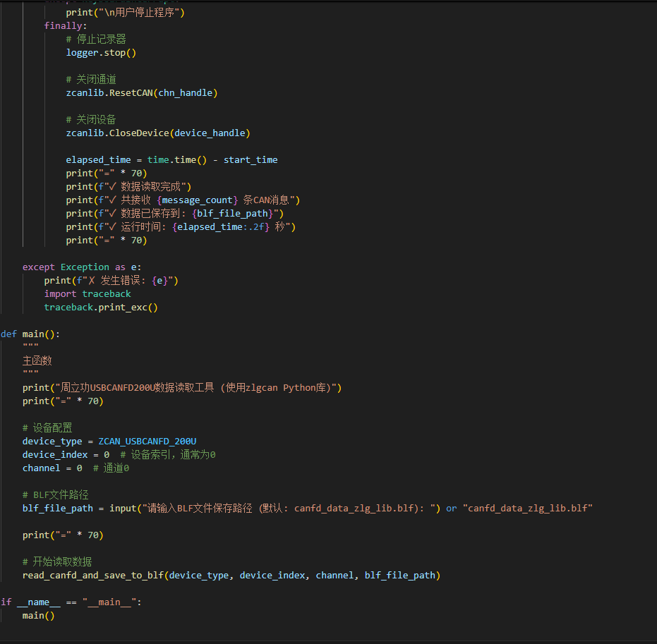This screenshot has width=657, height=644.
Task: Click the constant "ZCAN_USBCANFD_200U"
Action: 147,442
